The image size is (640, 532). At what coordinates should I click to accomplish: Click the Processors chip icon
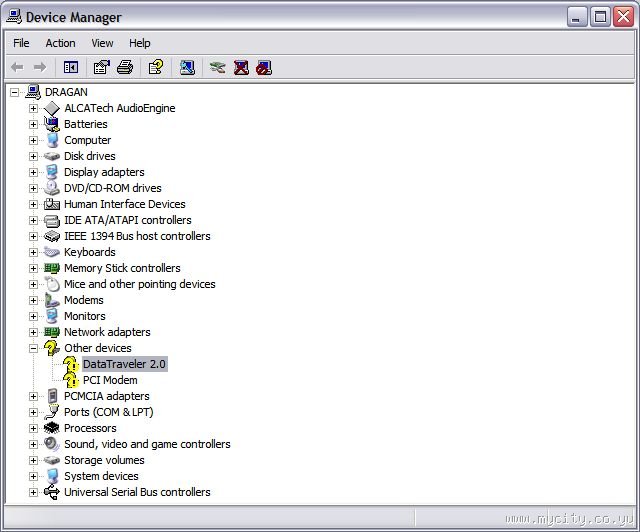click(x=52, y=428)
